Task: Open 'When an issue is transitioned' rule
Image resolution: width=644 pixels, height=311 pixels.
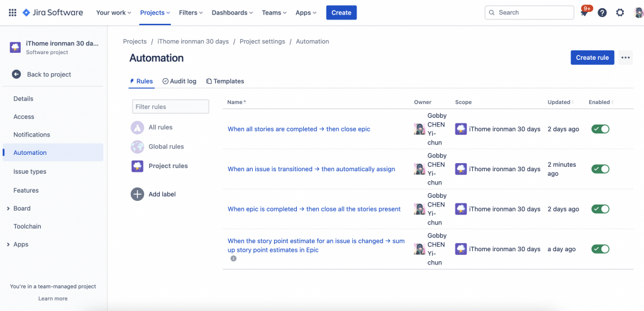Action: (311, 169)
